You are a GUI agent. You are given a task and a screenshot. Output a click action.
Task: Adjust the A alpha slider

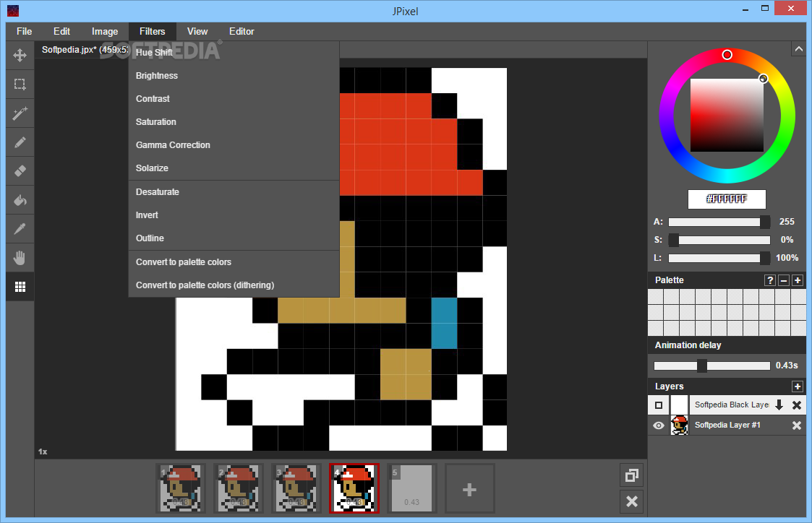[719, 222]
